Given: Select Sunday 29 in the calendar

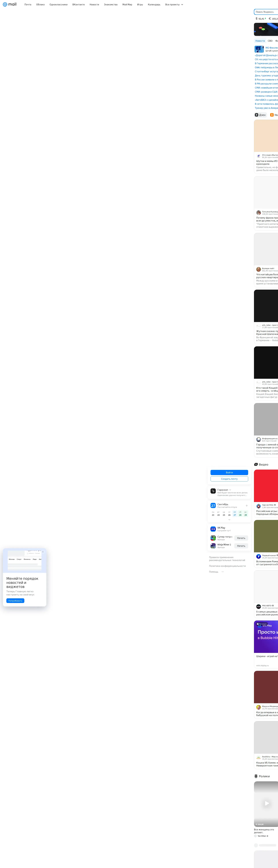Looking at the screenshot, I should tap(246, 514).
